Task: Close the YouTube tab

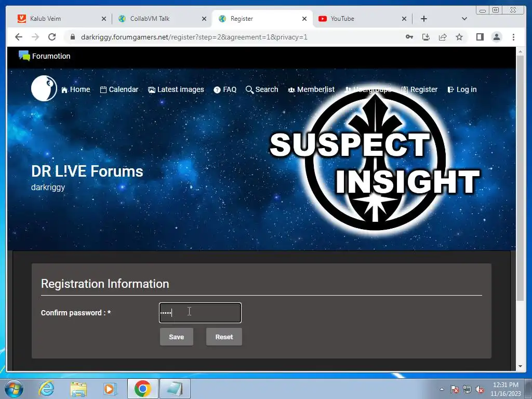Action: [404, 19]
